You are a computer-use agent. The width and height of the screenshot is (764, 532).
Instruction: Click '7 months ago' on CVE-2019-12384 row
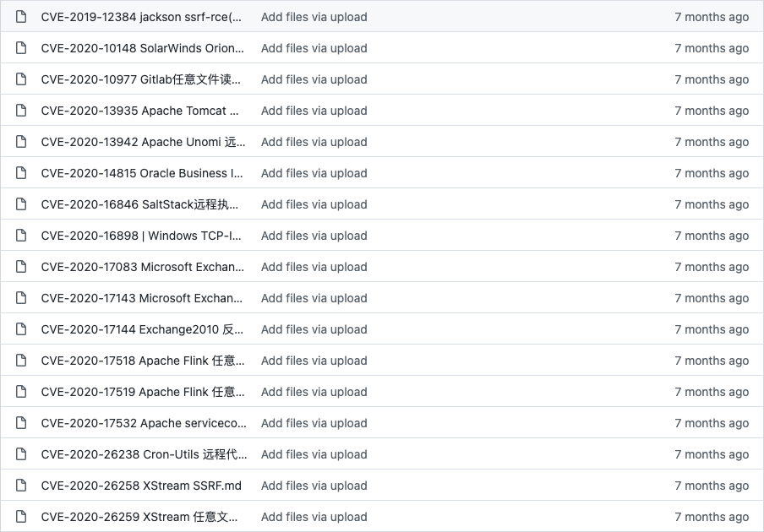[x=712, y=17]
